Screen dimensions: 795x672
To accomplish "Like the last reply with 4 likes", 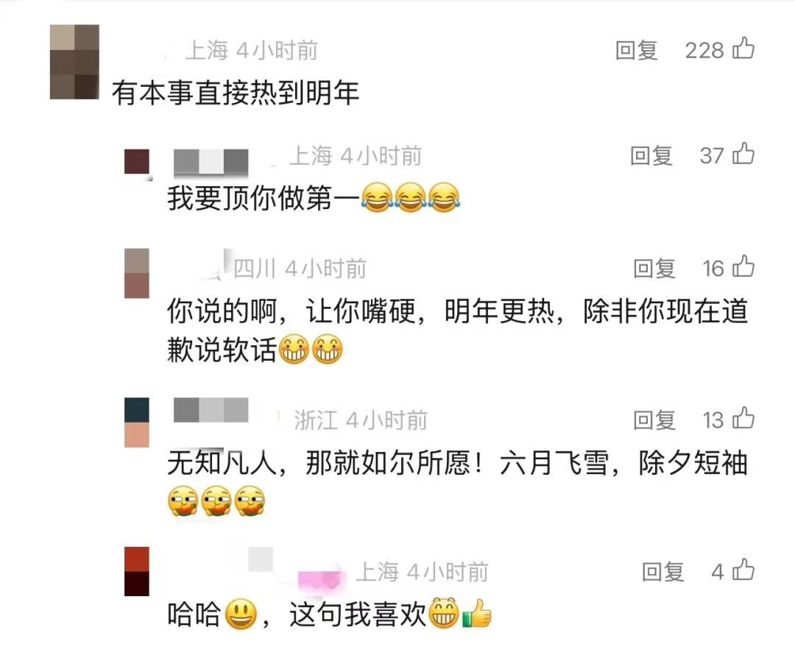I will click(743, 570).
